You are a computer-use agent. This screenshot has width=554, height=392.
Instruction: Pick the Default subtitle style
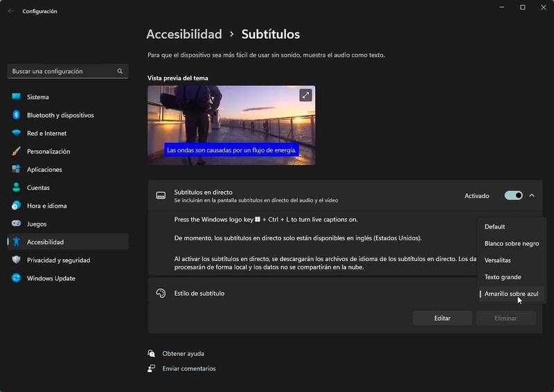(494, 226)
